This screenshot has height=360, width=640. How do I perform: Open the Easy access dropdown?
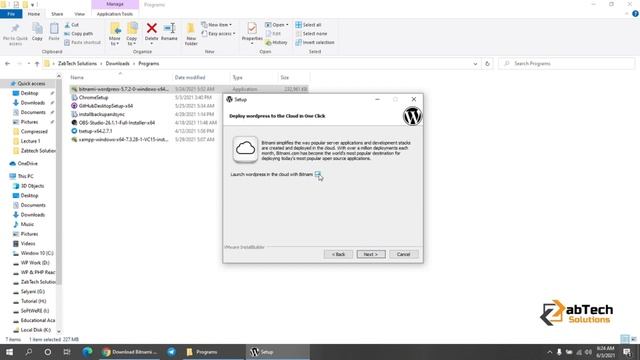[x=218, y=33]
